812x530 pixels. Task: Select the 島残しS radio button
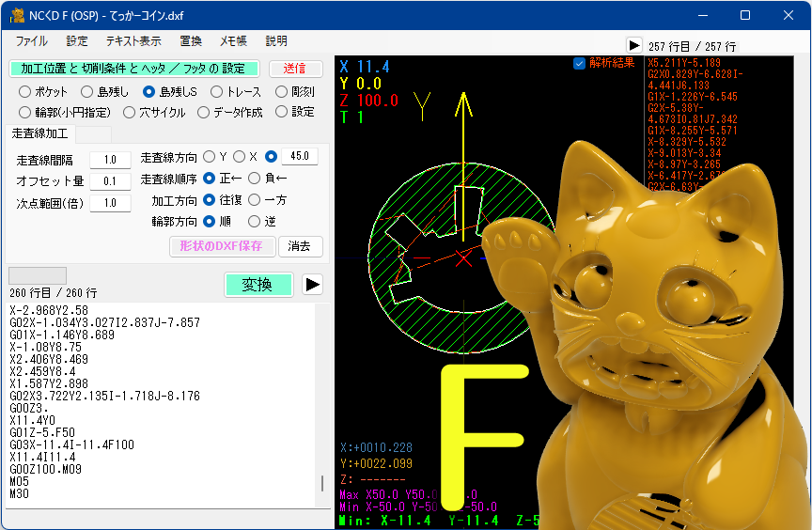click(148, 91)
